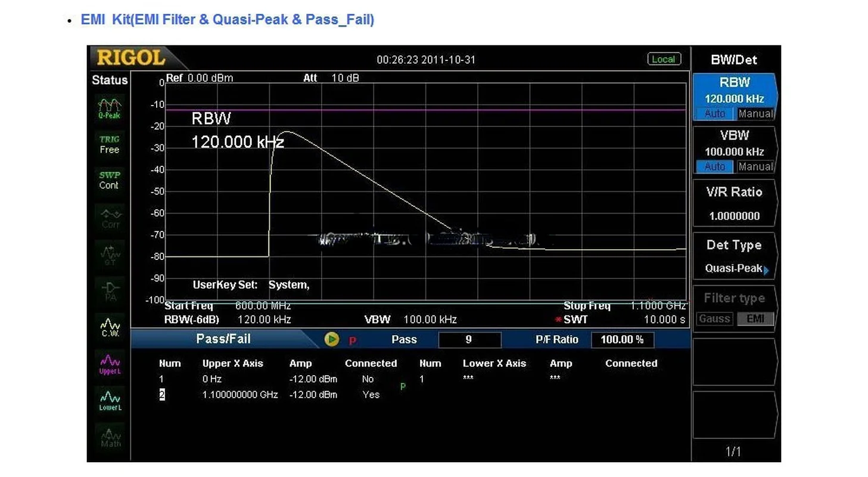Set VBW mode to Auto

click(715, 167)
